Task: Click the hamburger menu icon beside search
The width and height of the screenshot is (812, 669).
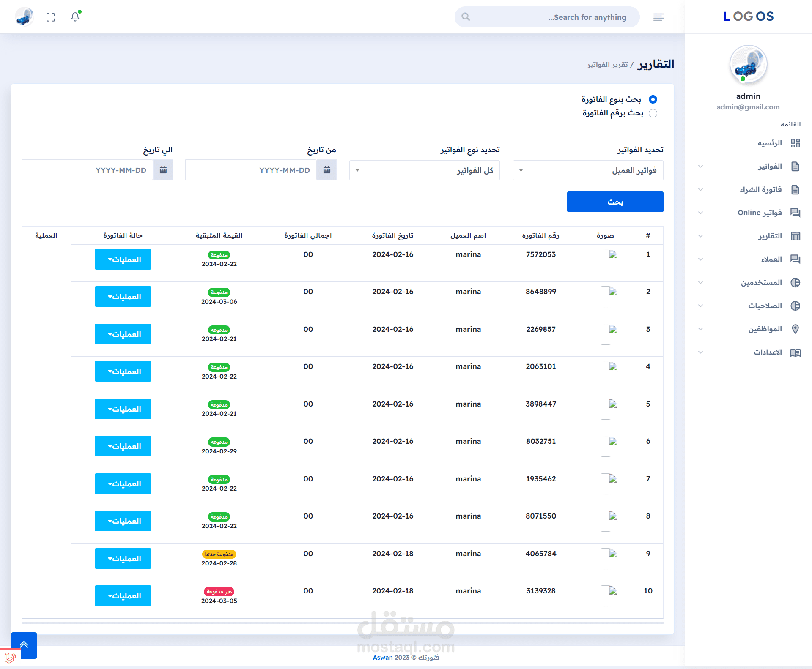Action: coord(658,17)
